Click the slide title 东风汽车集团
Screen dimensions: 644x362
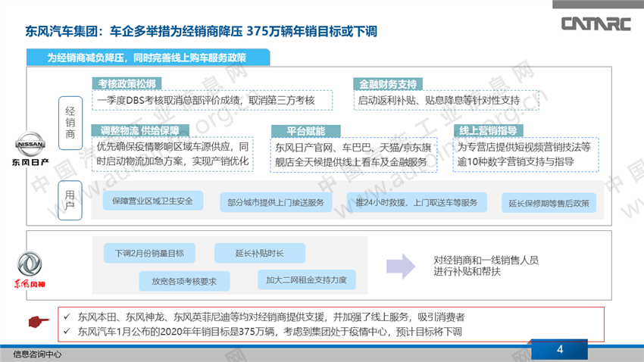point(202,32)
